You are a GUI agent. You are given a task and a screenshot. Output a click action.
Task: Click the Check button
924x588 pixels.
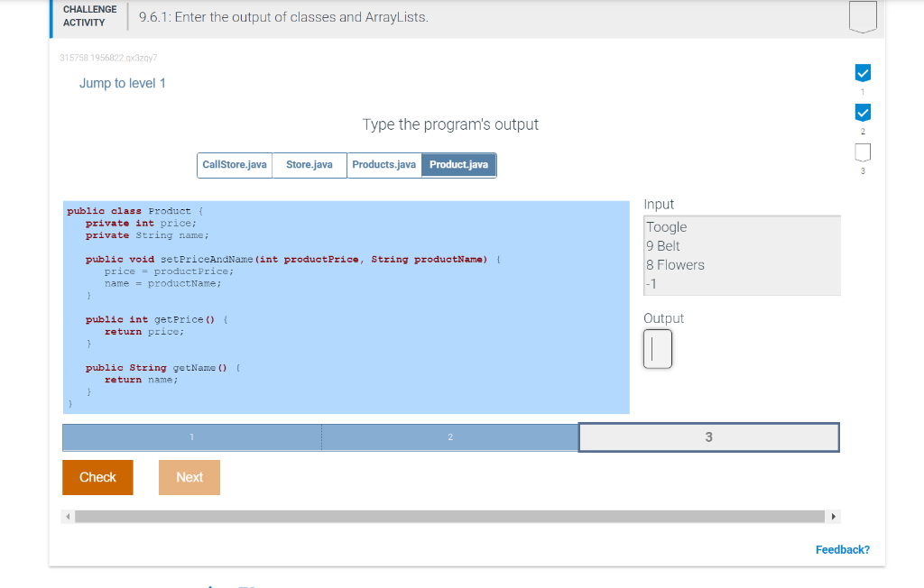point(97,477)
